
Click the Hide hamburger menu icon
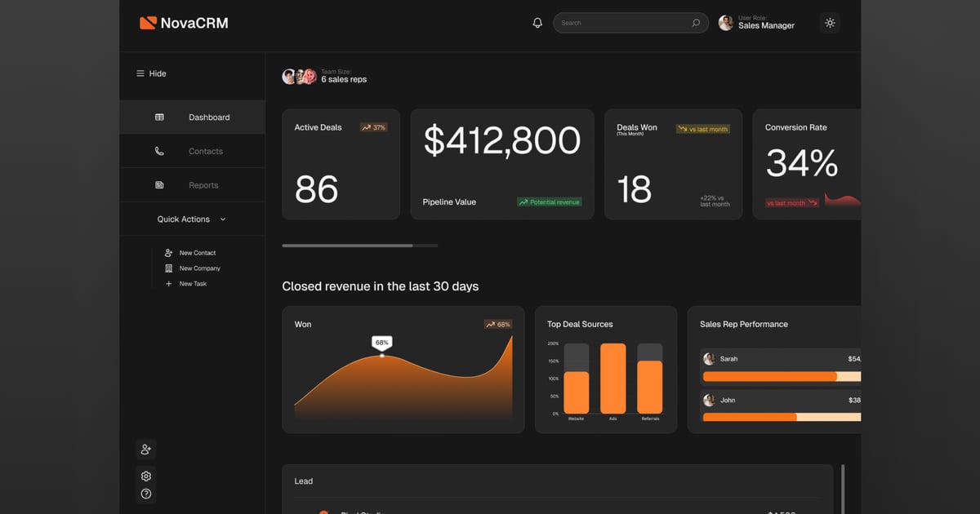(140, 73)
